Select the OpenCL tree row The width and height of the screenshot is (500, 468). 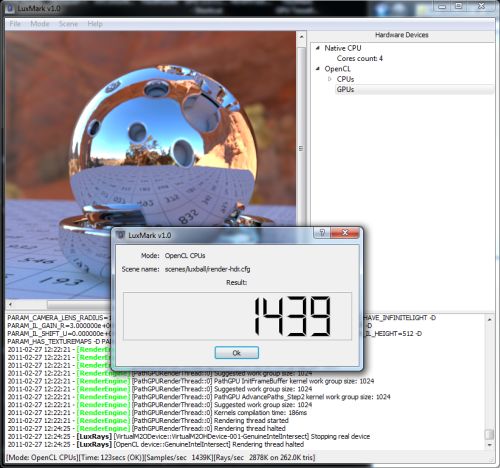click(337, 69)
